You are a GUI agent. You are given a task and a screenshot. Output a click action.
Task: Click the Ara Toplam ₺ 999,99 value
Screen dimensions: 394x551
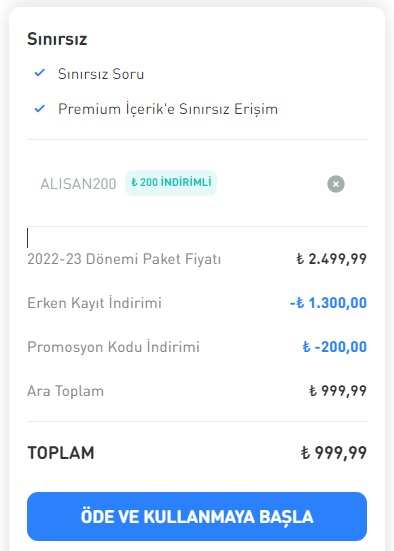[338, 391]
